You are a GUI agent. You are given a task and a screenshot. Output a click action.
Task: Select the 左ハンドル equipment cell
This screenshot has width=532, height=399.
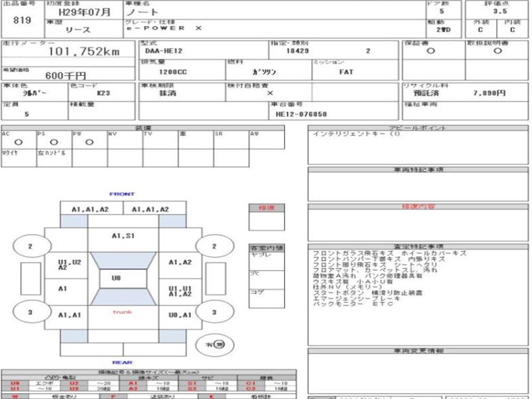click(x=54, y=158)
